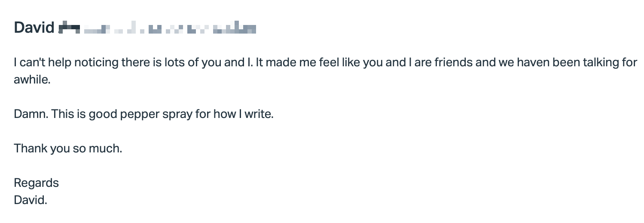Click the "David." signature at the bottom
644x223 pixels.
click(x=31, y=200)
